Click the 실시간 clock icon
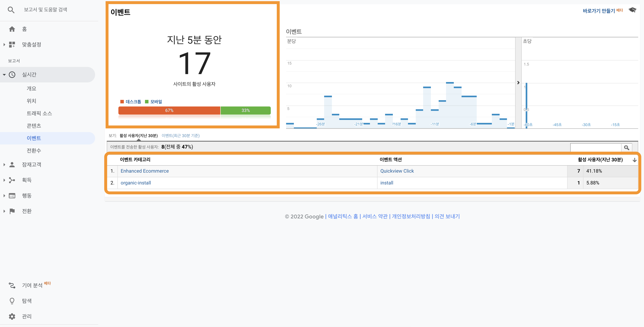 pyautogui.click(x=12, y=75)
